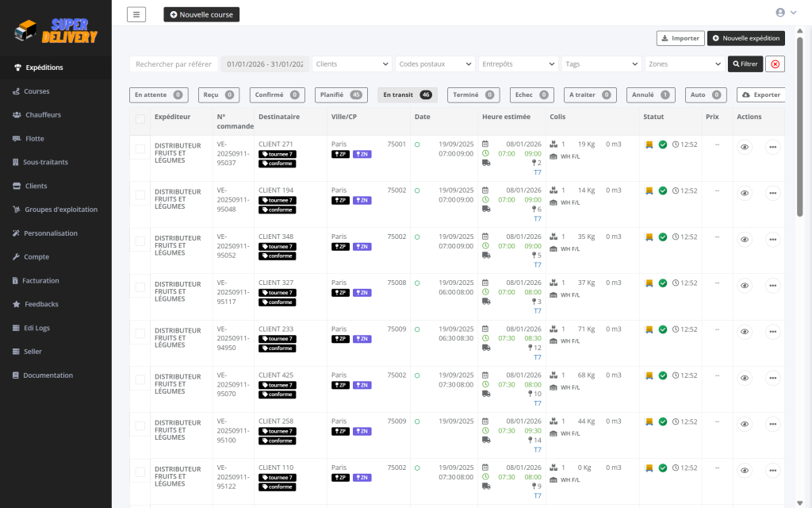
Task: Tick the select-all checkbox in table header
Action: click(140, 119)
